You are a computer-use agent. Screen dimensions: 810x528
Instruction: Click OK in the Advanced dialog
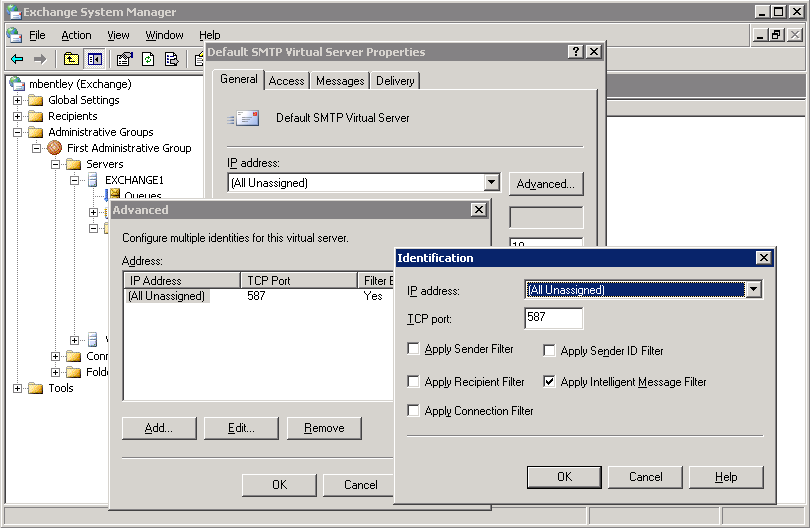pyautogui.click(x=279, y=485)
